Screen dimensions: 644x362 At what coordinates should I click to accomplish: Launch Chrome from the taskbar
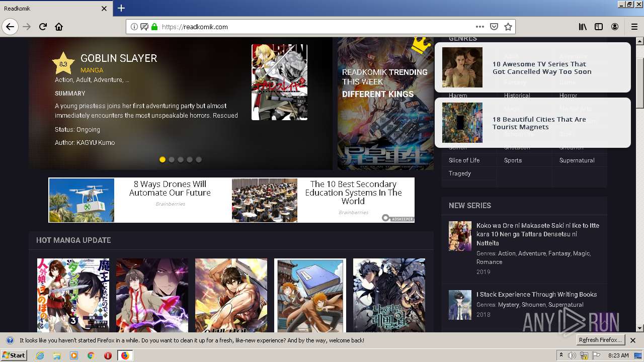coord(91,355)
